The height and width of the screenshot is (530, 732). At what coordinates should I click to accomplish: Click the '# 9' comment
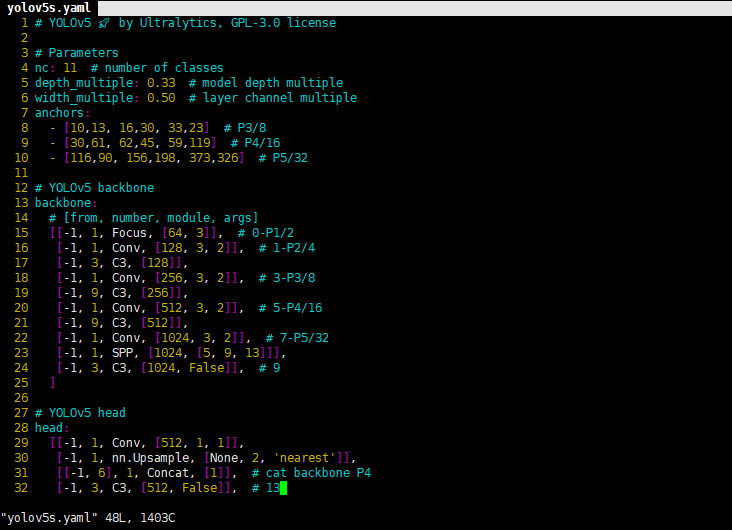pyautogui.click(x=269, y=367)
